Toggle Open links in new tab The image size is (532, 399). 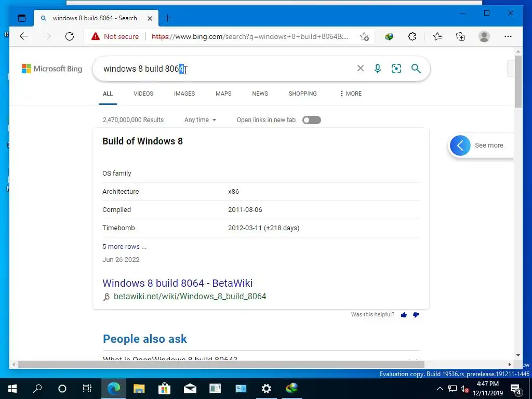[x=312, y=120]
